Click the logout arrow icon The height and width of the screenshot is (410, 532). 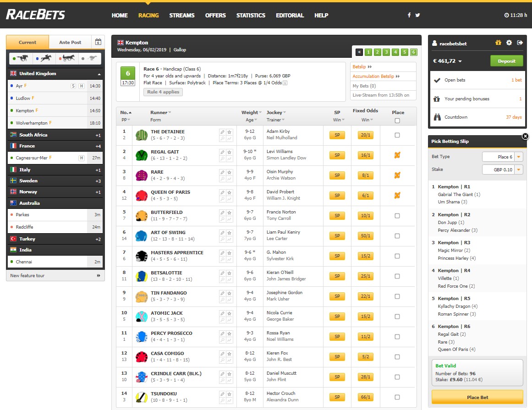coord(520,43)
